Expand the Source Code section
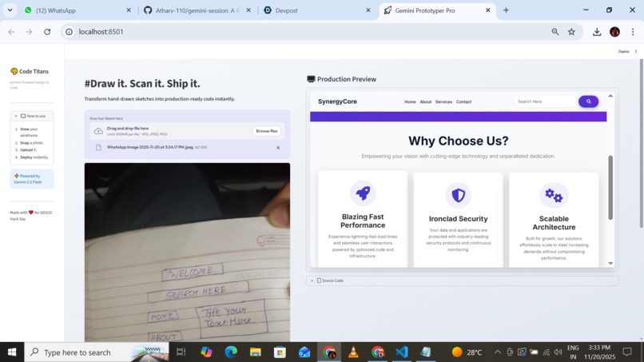 pos(463,280)
